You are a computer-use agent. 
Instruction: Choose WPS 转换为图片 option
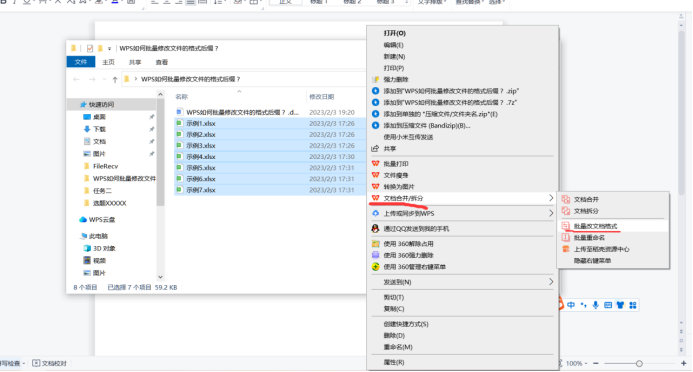(399, 187)
